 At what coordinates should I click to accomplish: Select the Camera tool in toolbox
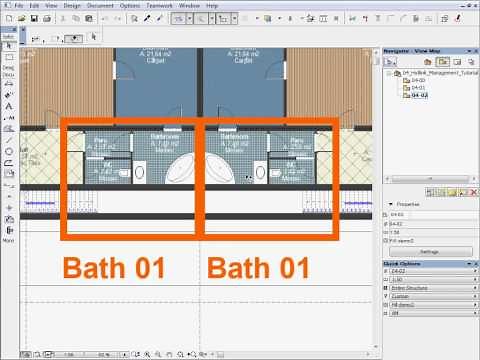point(9,219)
